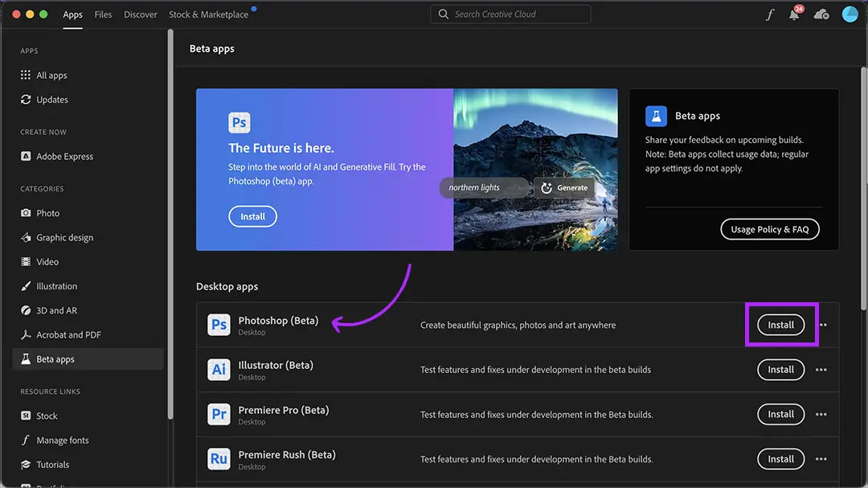The height and width of the screenshot is (488, 868).
Task: Install Illustrator (Beta)
Action: click(x=780, y=370)
